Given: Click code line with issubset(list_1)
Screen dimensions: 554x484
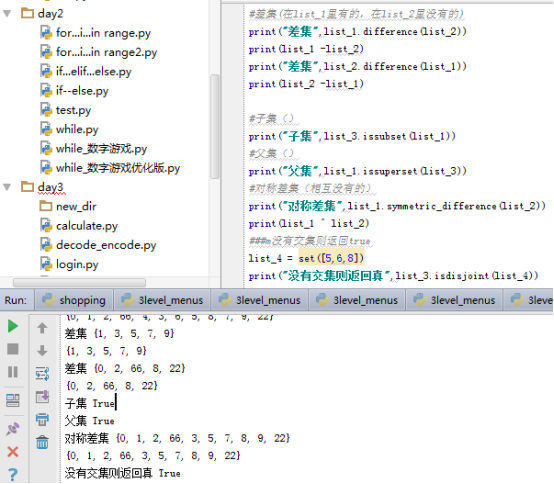Looking at the screenshot, I should click(x=352, y=136).
